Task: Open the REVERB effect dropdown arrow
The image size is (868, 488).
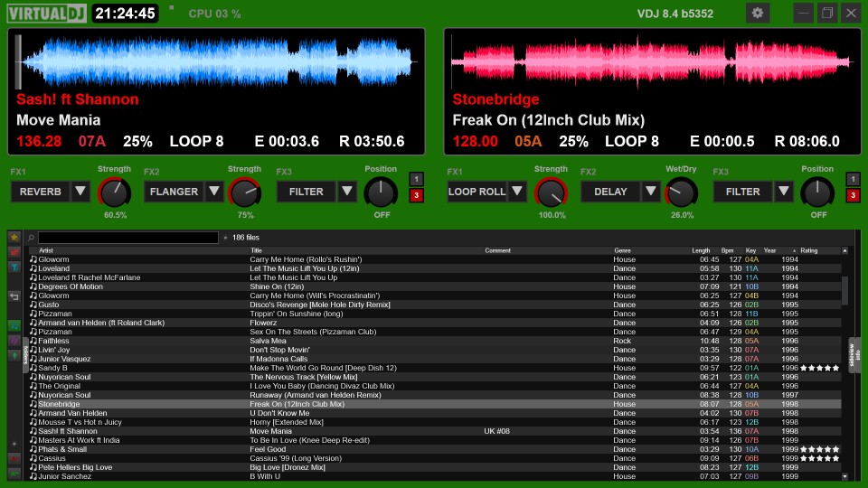Action: coord(80,192)
